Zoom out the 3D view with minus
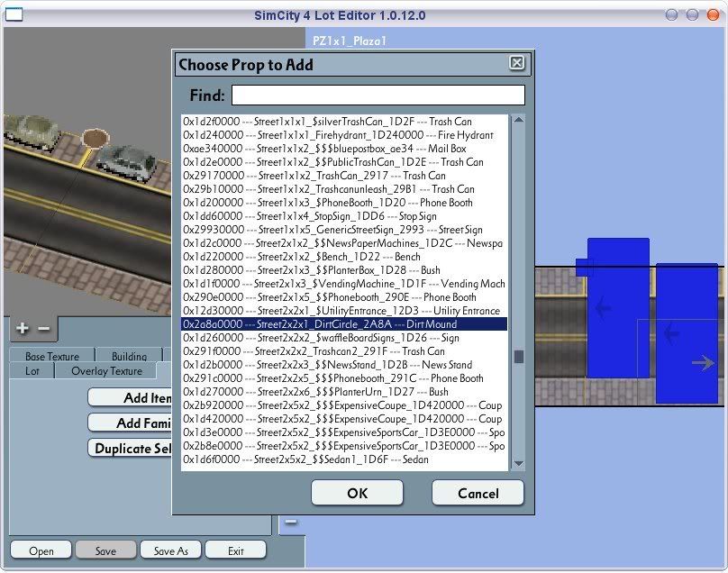 point(43,328)
